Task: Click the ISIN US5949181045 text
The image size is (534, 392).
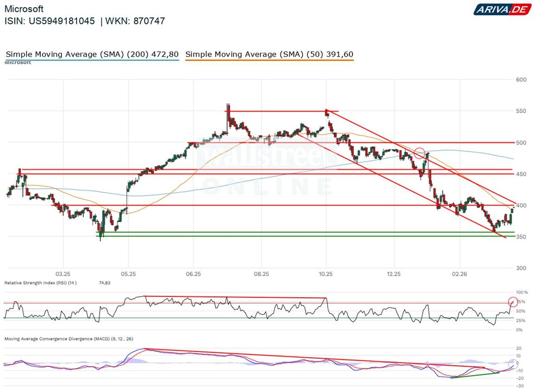Action: point(50,21)
